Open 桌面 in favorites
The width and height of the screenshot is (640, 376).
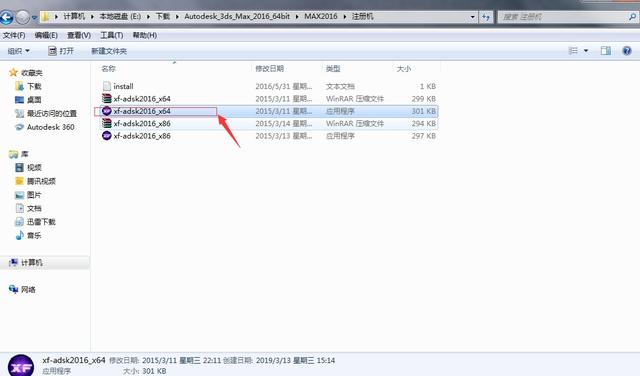click(x=34, y=100)
